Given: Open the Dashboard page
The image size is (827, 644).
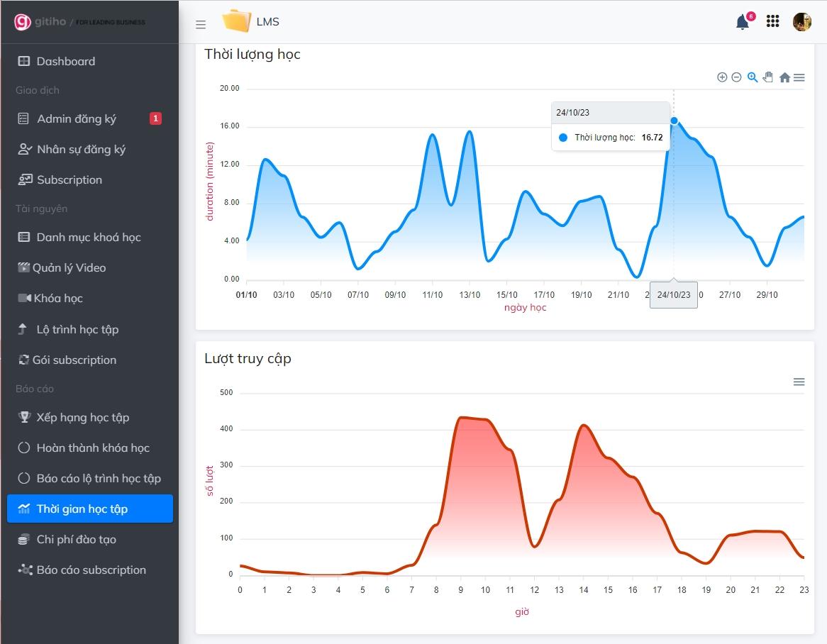Looking at the screenshot, I should tap(65, 62).
